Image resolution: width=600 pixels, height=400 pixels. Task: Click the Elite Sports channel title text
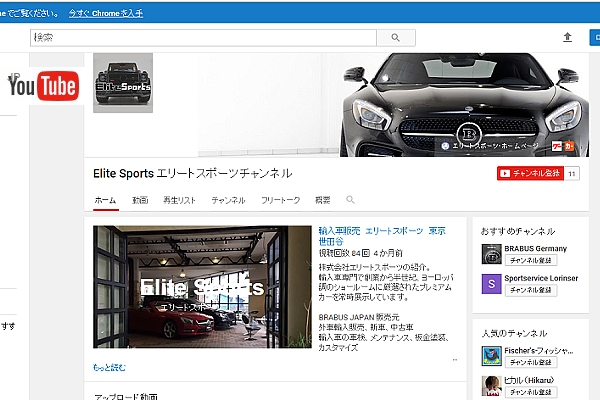pyautogui.click(x=193, y=173)
